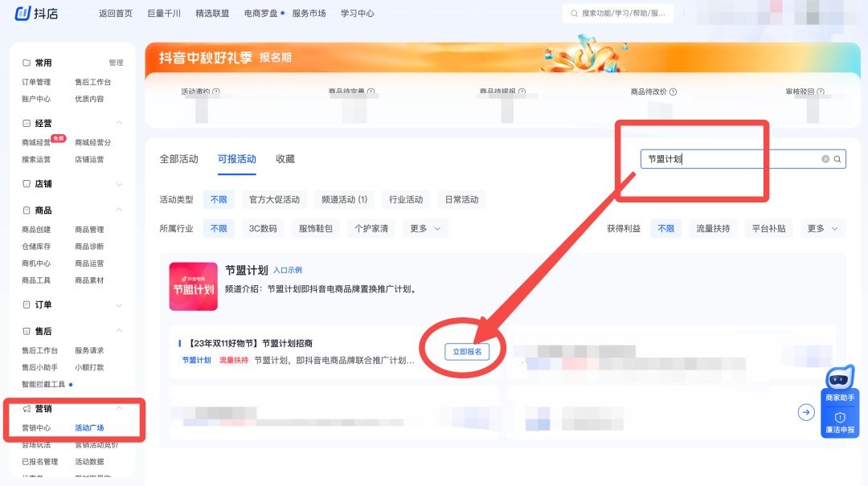The image size is (868, 486).
Task: Filter benefits by 流量扶持
Action: click(x=713, y=229)
